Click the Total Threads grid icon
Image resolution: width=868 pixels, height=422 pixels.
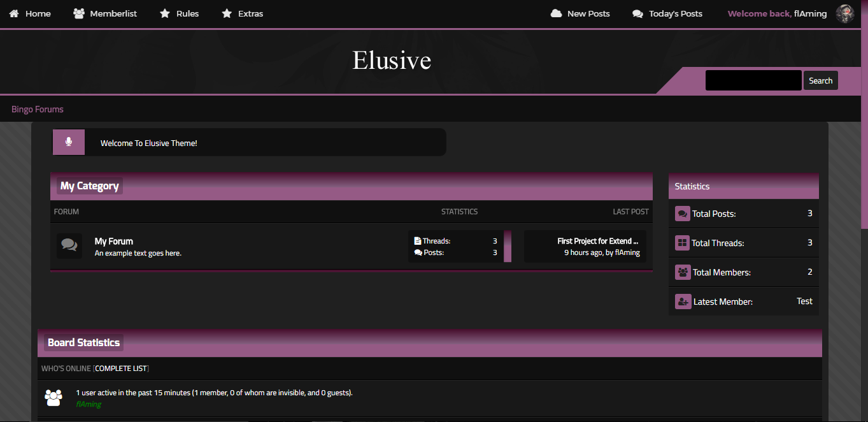click(x=683, y=243)
